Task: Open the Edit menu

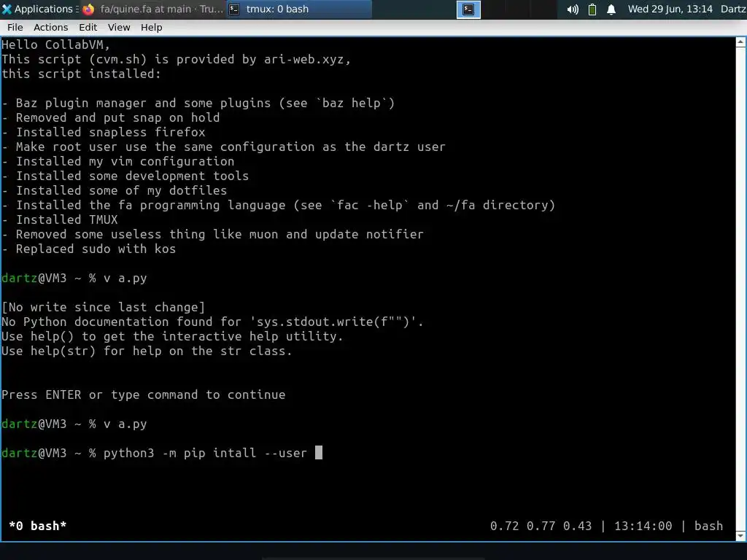Action: pyautogui.click(x=88, y=28)
